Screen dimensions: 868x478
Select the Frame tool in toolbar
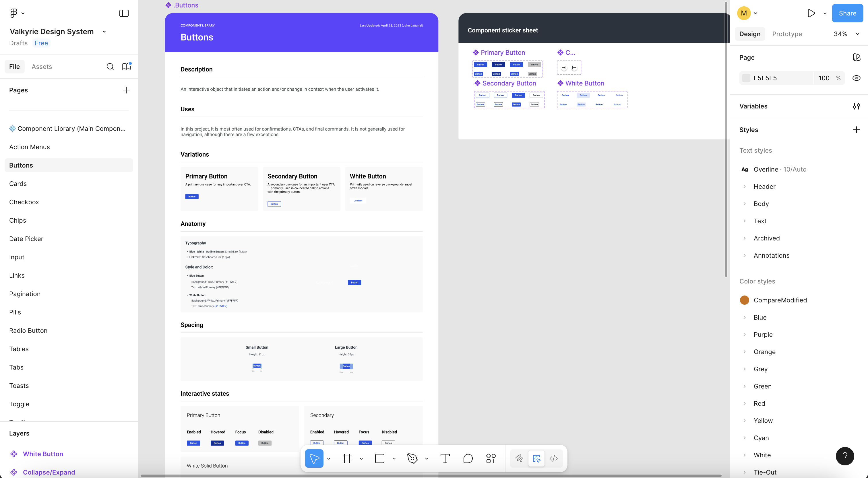pos(347,458)
